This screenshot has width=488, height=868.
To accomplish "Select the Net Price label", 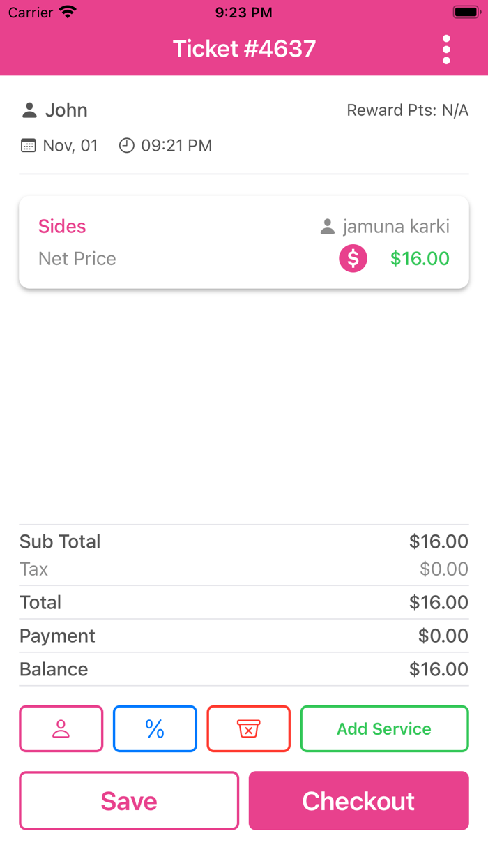I will (x=77, y=258).
